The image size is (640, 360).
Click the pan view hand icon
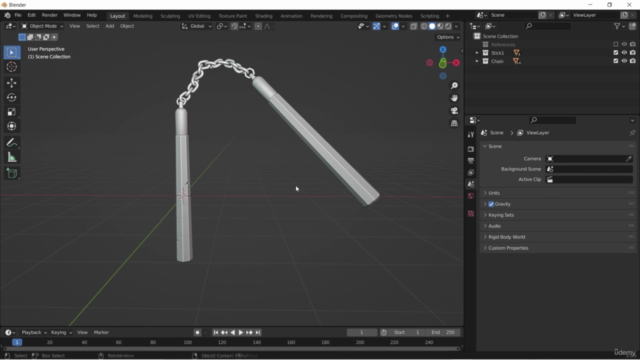click(x=454, y=98)
